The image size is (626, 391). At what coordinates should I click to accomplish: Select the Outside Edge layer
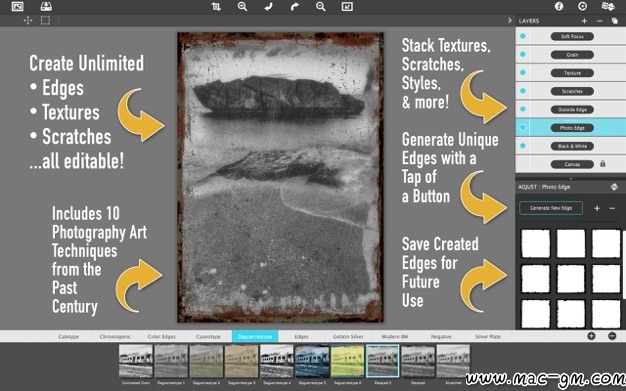[x=572, y=109]
